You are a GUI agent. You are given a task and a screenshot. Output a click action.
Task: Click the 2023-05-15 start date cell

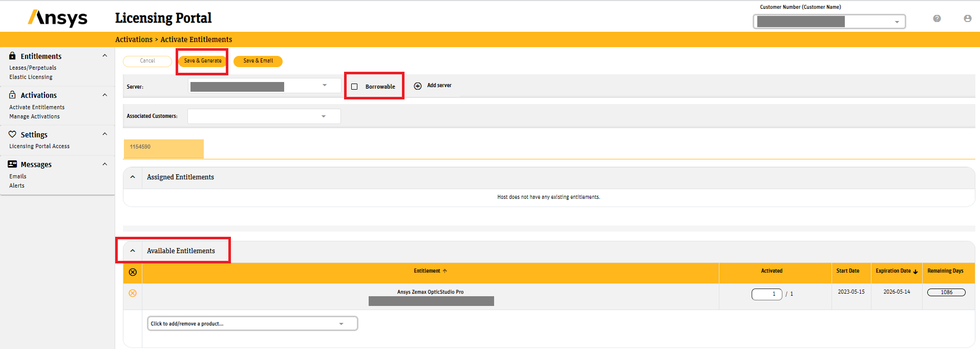click(x=851, y=292)
